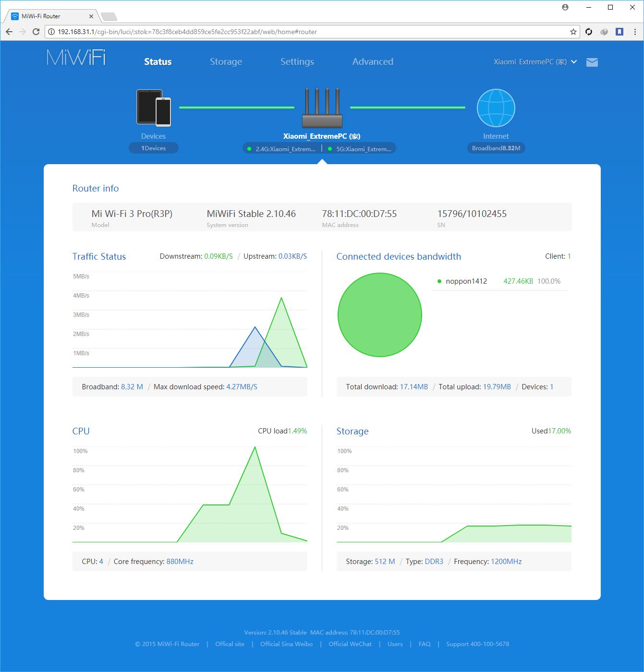Screen dimensions: 644x672
Task: Click the CPU load graph peak
Action: coord(255,447)
